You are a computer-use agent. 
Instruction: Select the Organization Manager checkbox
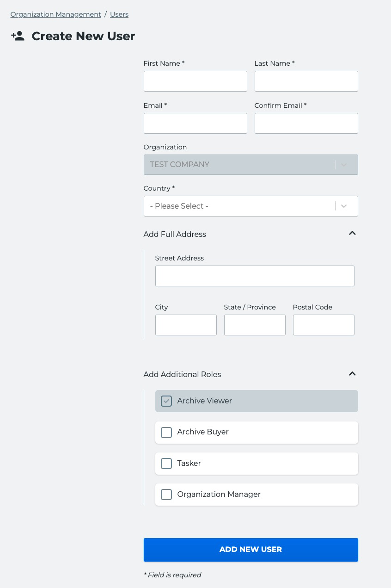click(x=166, y=495)
